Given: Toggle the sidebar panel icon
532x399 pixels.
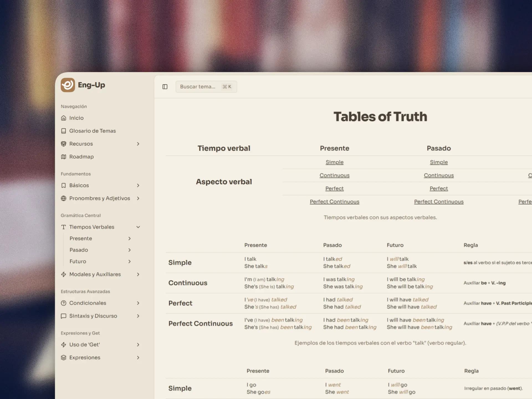Looking at the screenshot, I should tap(165, 87).
